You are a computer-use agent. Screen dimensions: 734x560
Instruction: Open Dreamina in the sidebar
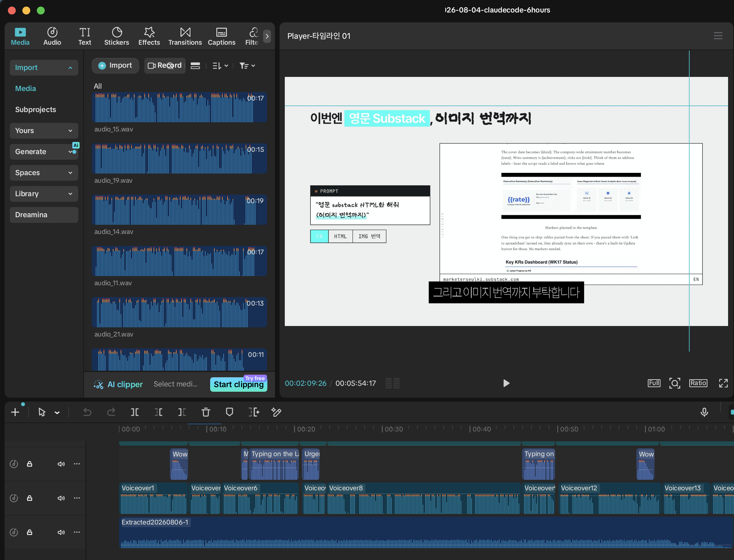tap(44, 215)
